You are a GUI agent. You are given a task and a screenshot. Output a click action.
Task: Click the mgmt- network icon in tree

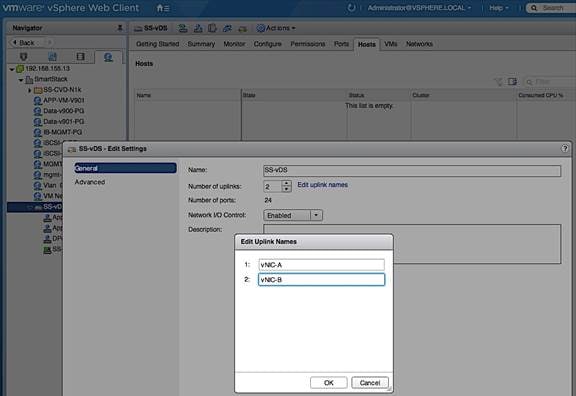[x=38, y=174]
